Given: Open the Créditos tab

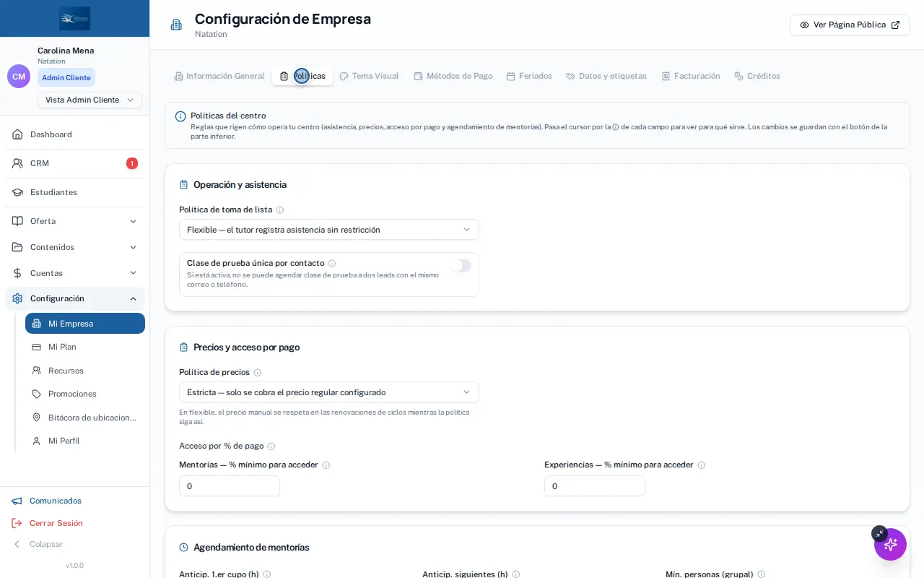Looking at the screenshot, I should pyautogui.click(x=757, y=76).
